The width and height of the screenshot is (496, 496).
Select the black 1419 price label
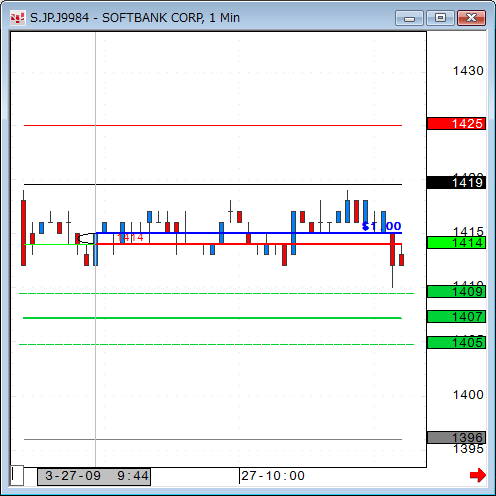pos(456,183)
